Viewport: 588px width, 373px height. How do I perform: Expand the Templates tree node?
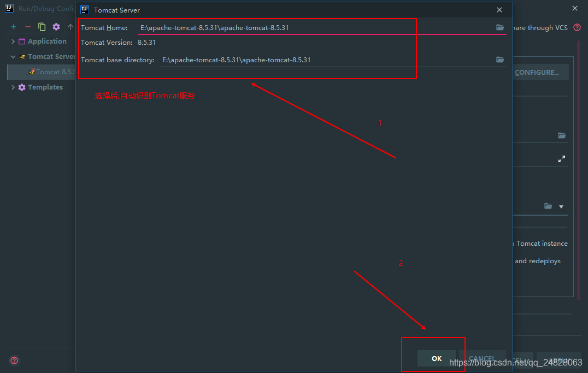click(13, 87)
